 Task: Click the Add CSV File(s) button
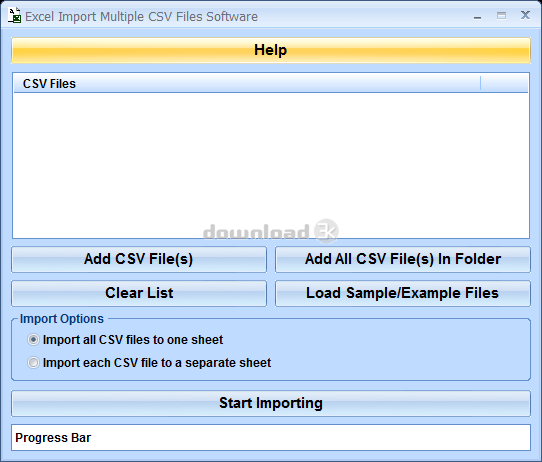point(139,259)
